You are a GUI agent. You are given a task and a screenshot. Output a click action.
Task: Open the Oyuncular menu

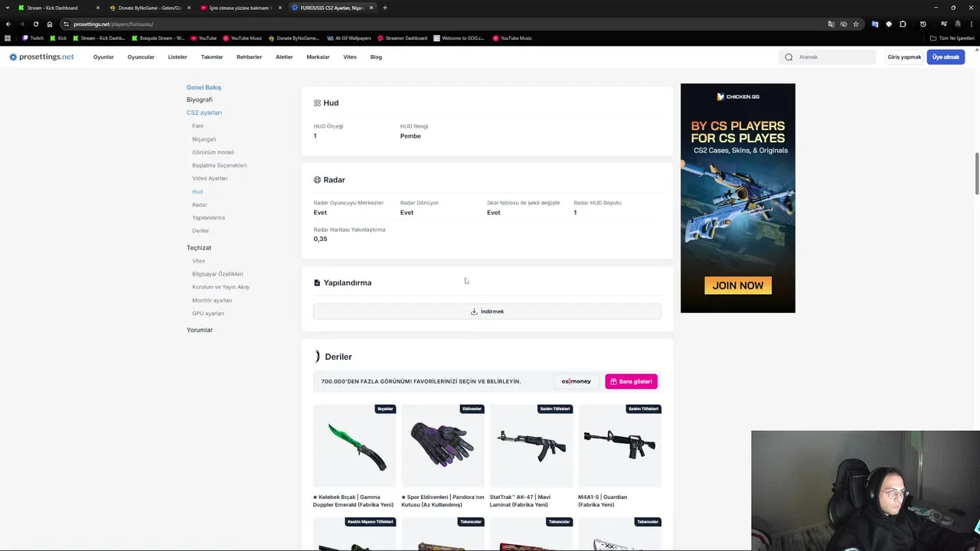coord(141,57)
